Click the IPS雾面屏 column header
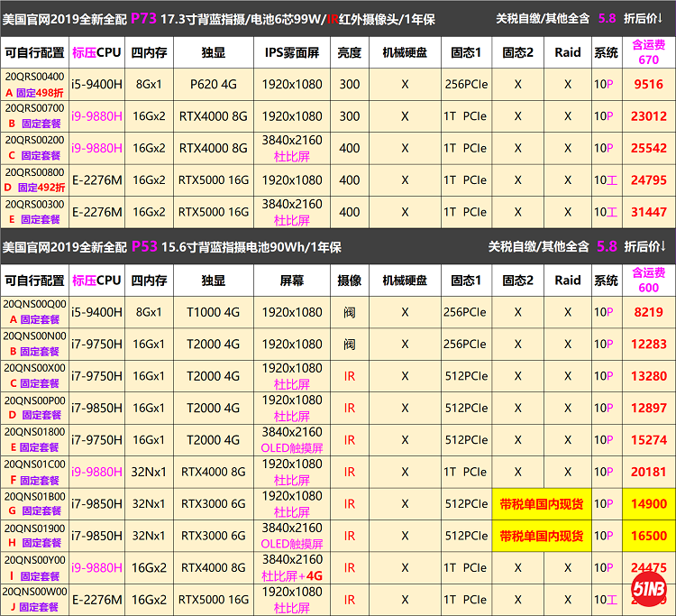 pos(291,52)
